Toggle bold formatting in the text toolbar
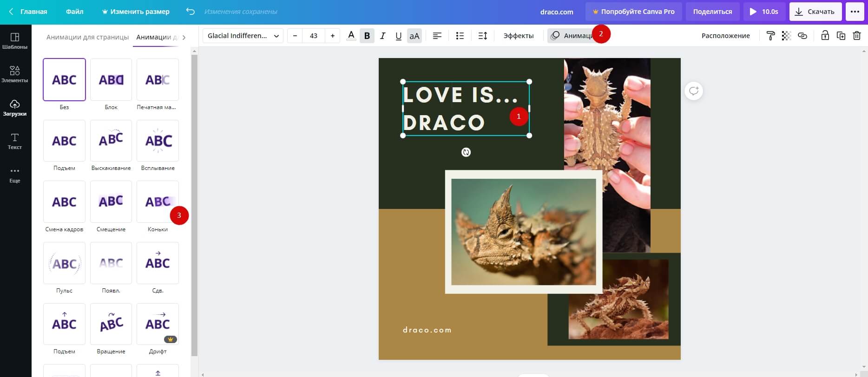The height and width of the screenshot is (377, 868). coord(367,36)
